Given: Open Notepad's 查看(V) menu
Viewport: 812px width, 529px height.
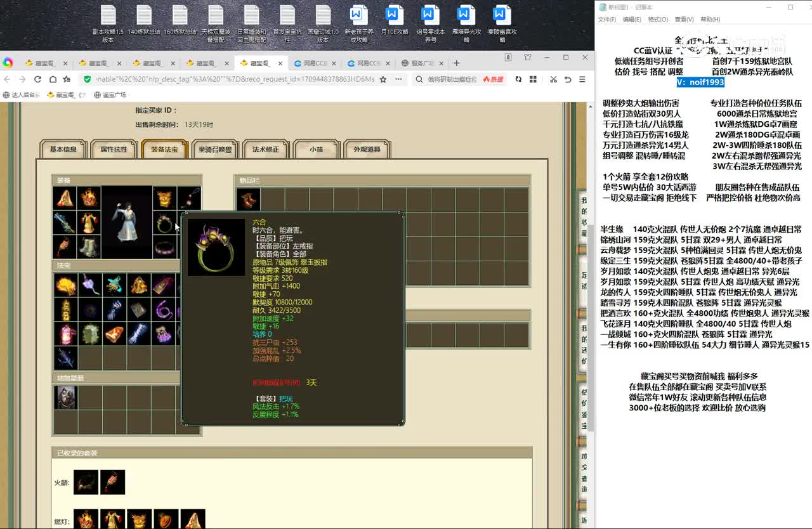Looking at the screenshot, I should [x=684, y=20].
